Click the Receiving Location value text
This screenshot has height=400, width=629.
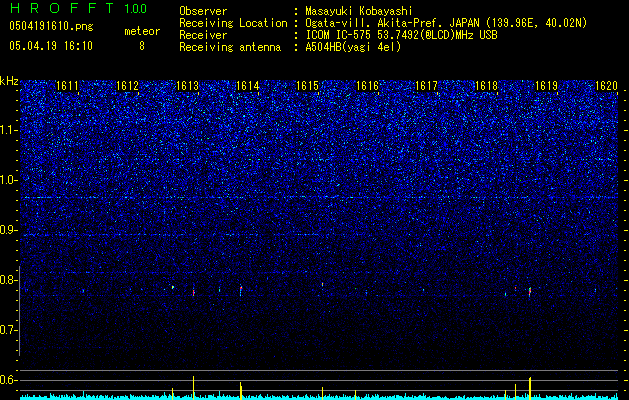tap(446, 23)
